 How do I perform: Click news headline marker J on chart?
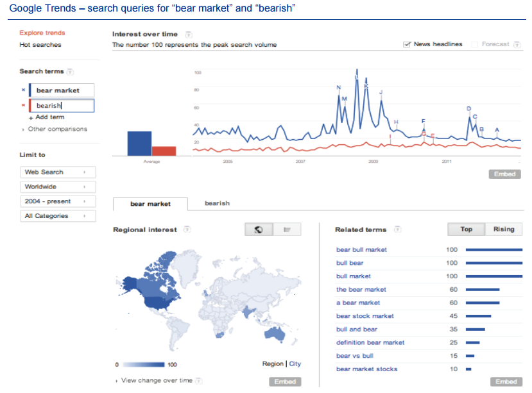coord(381,92)
